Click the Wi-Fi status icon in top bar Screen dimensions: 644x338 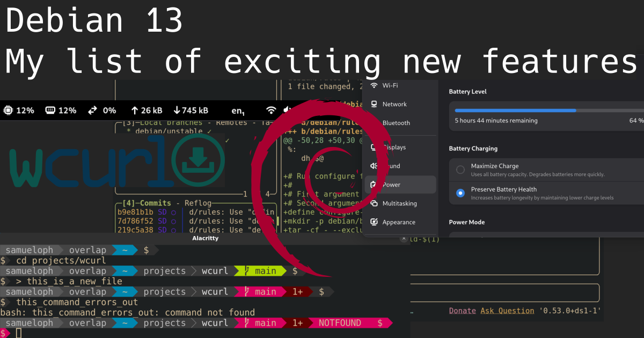[x=272, y=111]
